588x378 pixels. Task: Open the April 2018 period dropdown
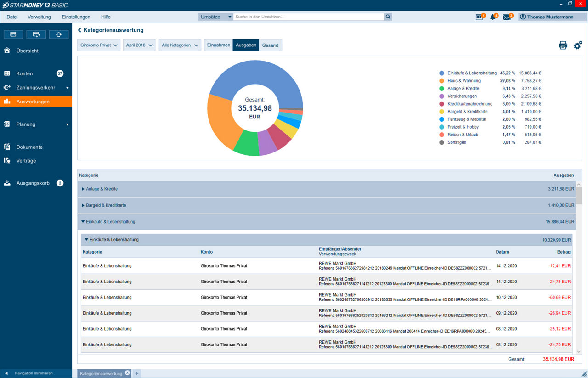pyautogui.click(x=139, y=45)
